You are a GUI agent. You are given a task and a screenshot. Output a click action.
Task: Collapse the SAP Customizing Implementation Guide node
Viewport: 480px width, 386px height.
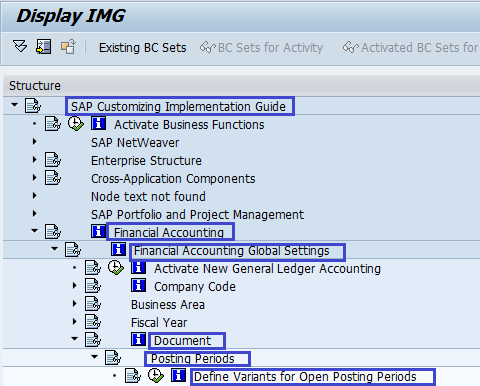click(x=14, y=105)
